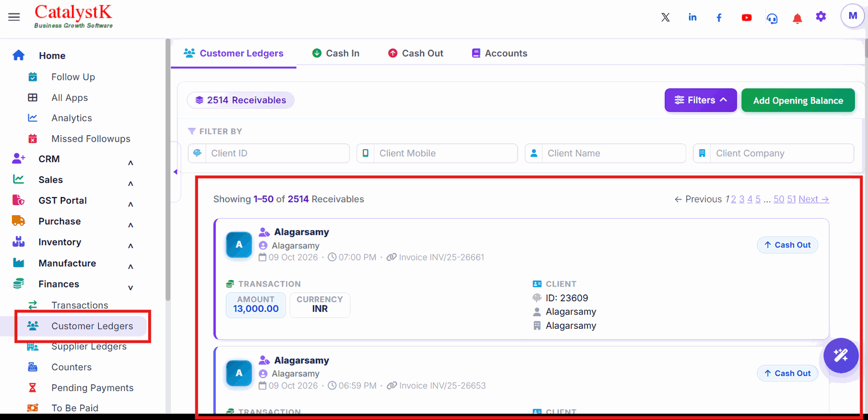Select the Customer Ledgers tab
This screenshot has width=868, height=420.
coord(234,53)
